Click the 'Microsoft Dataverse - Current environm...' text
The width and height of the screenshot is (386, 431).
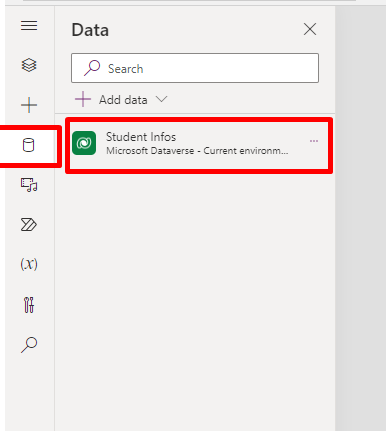tap(197, 151)
